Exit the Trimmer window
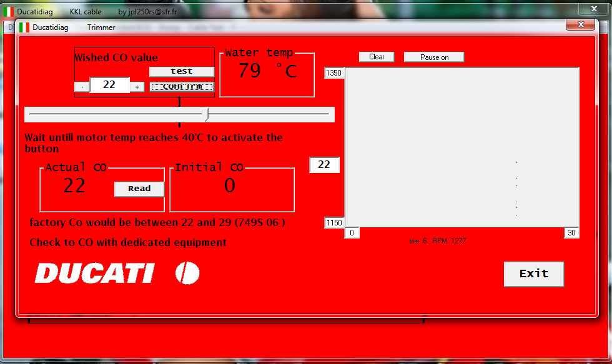Screen dimensions: 612x364 (x=533, y=274)
